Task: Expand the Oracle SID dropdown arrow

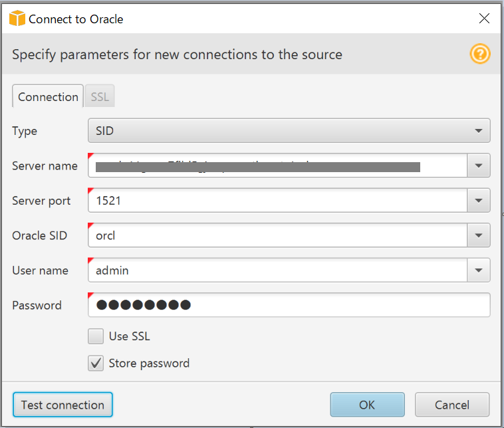Action: (x=479, y=235)
